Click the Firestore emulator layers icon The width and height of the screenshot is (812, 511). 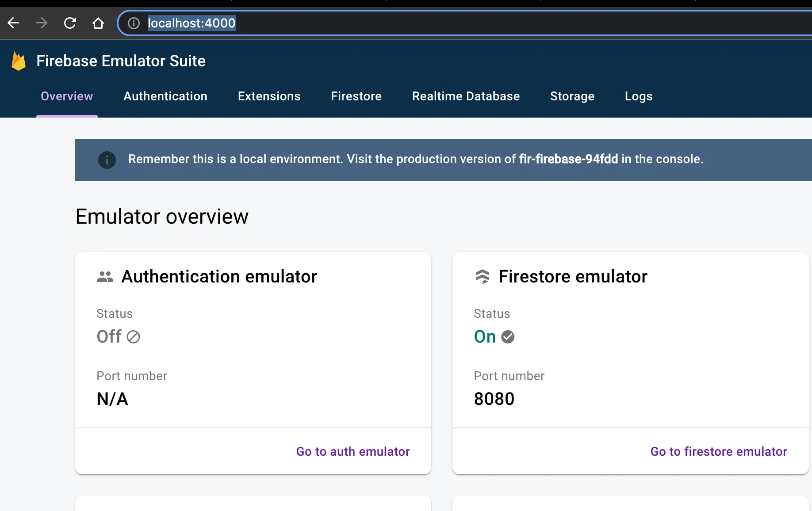(483, 277)
